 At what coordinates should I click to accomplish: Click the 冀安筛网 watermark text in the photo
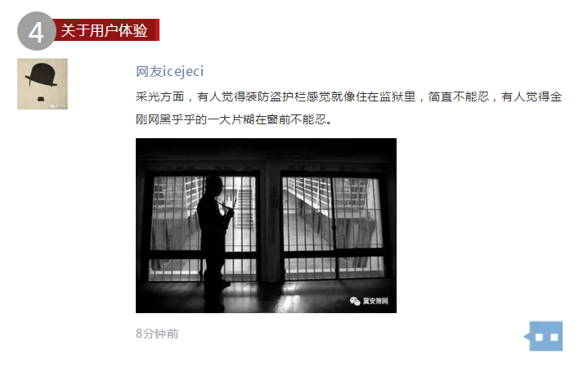(375, 301)
